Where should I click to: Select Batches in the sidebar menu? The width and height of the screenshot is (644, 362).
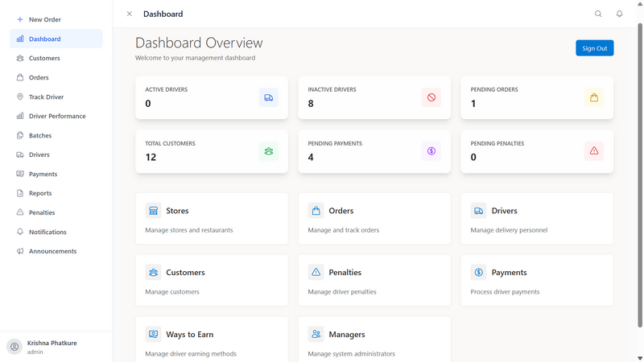pyautogui.click(x=39, y=135)
